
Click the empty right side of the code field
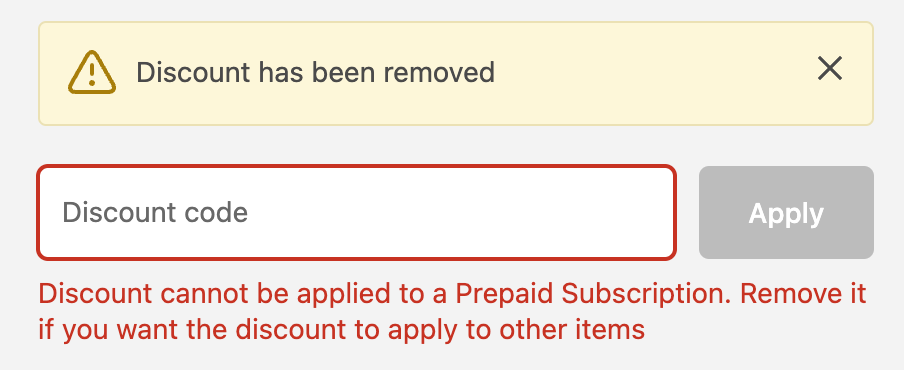(490, 213)
